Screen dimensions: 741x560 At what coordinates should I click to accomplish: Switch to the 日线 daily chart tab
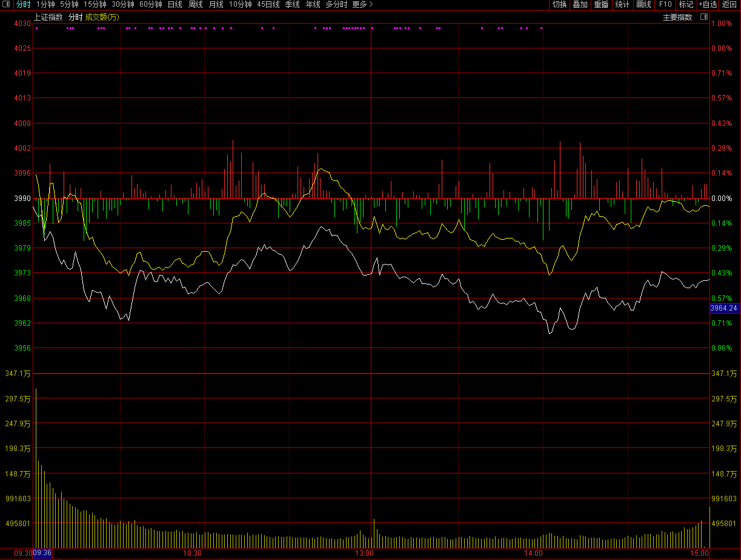point(174,4)
